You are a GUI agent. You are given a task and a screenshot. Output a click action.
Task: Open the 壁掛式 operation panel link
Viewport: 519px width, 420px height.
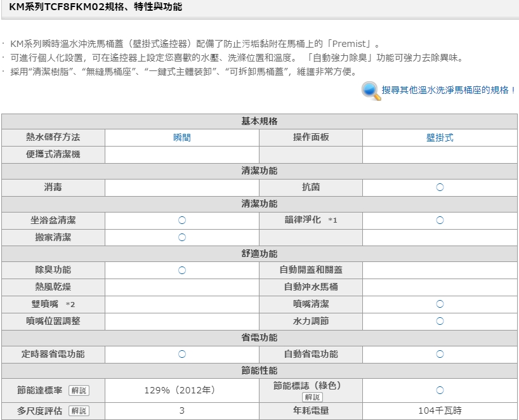pyautogui.click(x=440, y=138)
